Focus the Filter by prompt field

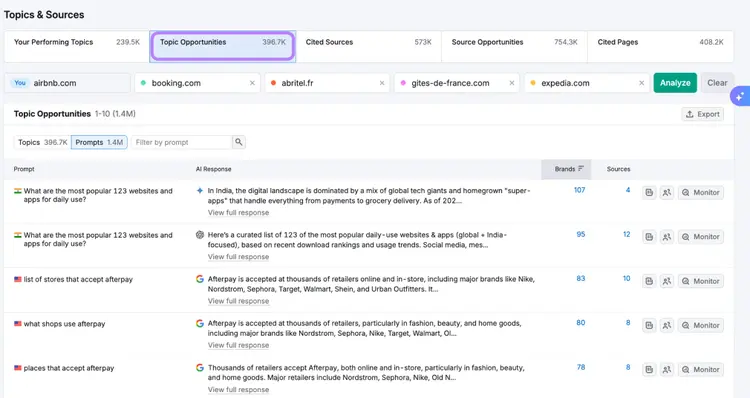tap(182, 142)
